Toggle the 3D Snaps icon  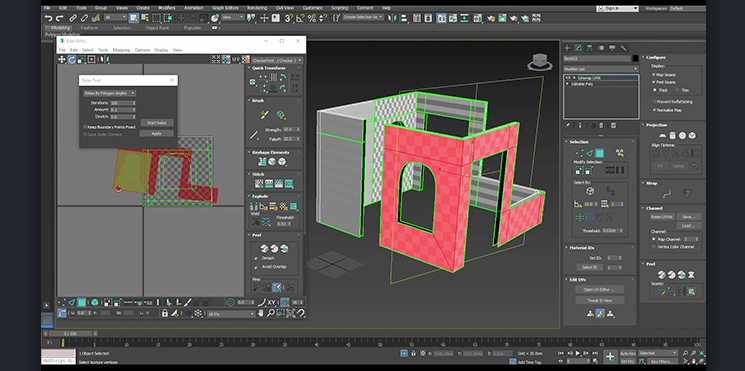tap(288, 18)
